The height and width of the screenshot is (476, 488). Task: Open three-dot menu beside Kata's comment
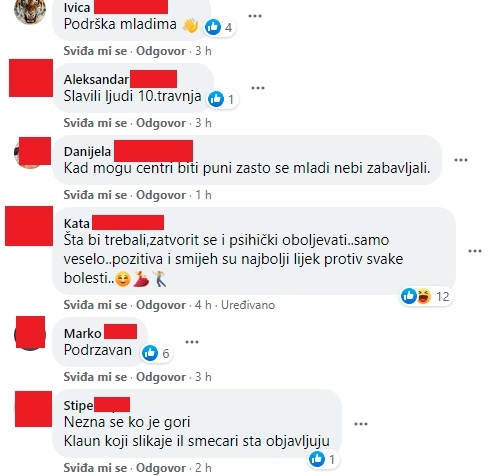click(475, 251)
